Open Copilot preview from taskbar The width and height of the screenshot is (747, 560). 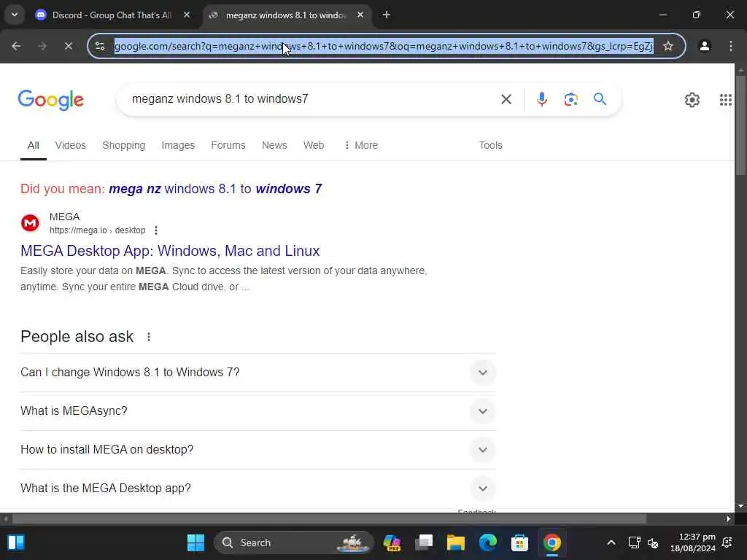[x=392, y=542]
